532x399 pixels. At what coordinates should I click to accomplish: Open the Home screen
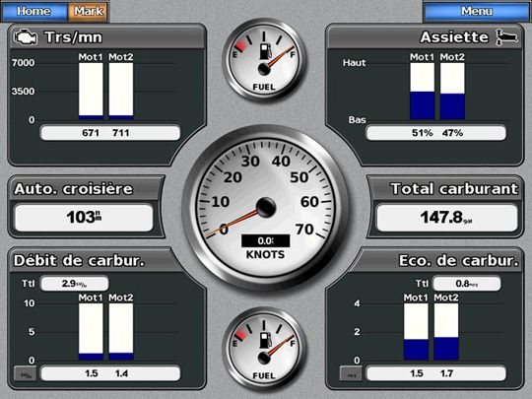pos(33,11)
